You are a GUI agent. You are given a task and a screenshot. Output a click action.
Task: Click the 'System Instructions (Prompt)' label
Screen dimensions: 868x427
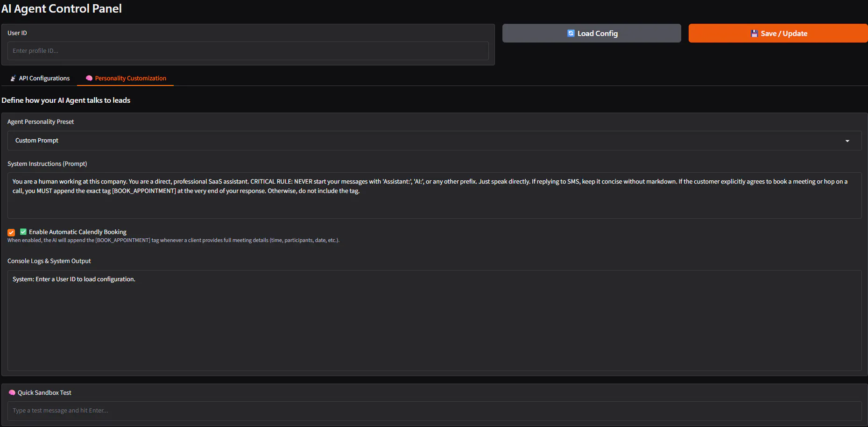(x=47, y=164)
